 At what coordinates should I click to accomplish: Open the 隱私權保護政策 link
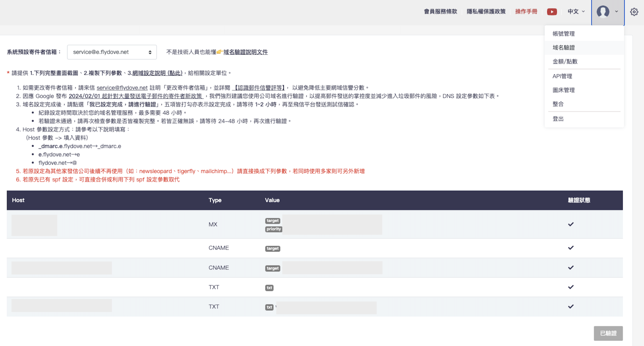(x=486, y=12)
